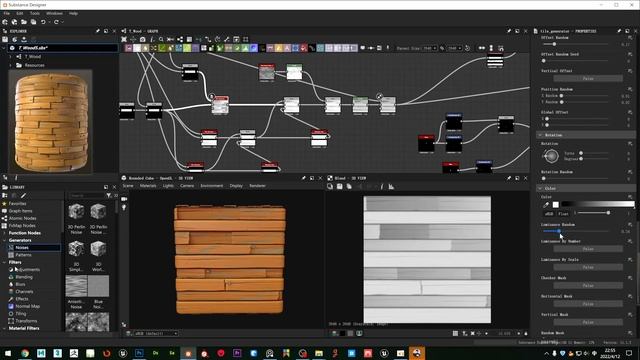Click the Premiere Pro icon in taskbar
The width and height of the screenshot is (640, 360).
pos(237,353)
